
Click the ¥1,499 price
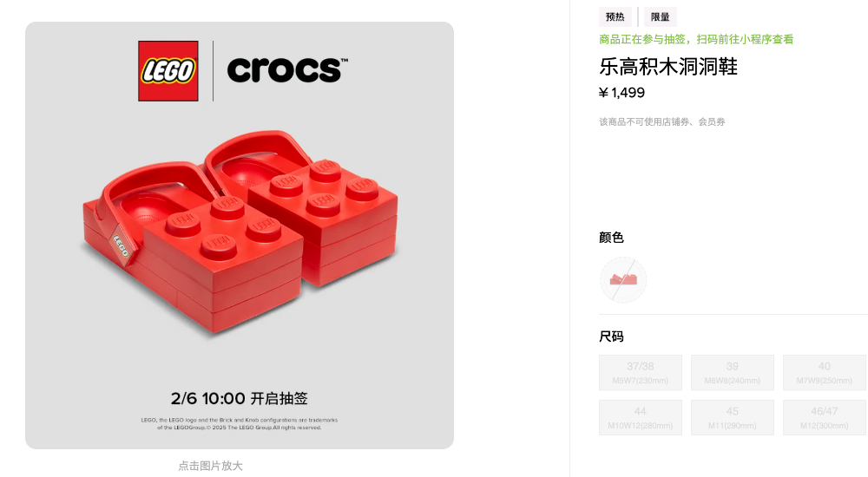pyautogui.click(x=622, y=93)
